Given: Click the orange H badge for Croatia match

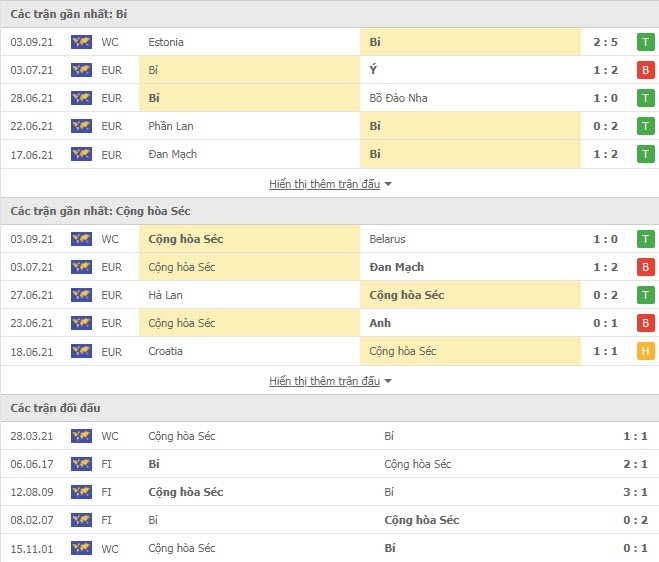Looking at the screenshot, I should [646, 351].
